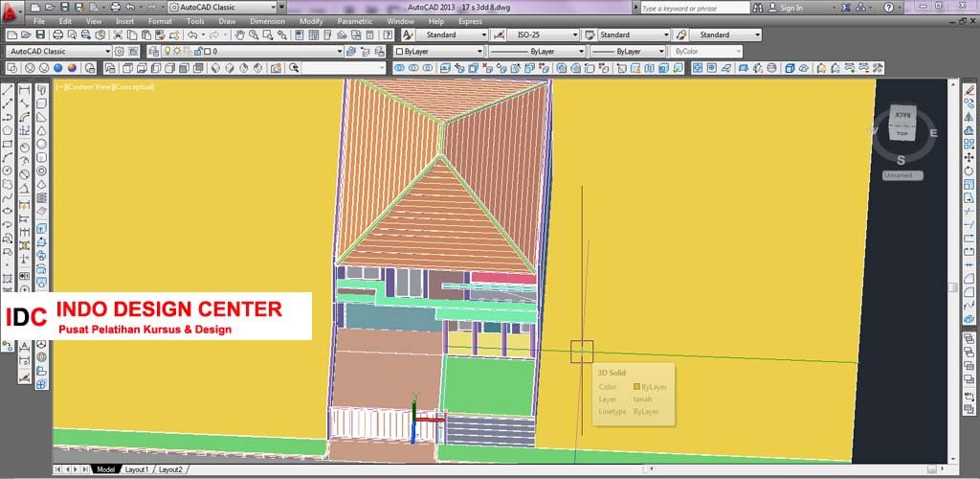Switch to the Layout1 tab

point(137,469)
